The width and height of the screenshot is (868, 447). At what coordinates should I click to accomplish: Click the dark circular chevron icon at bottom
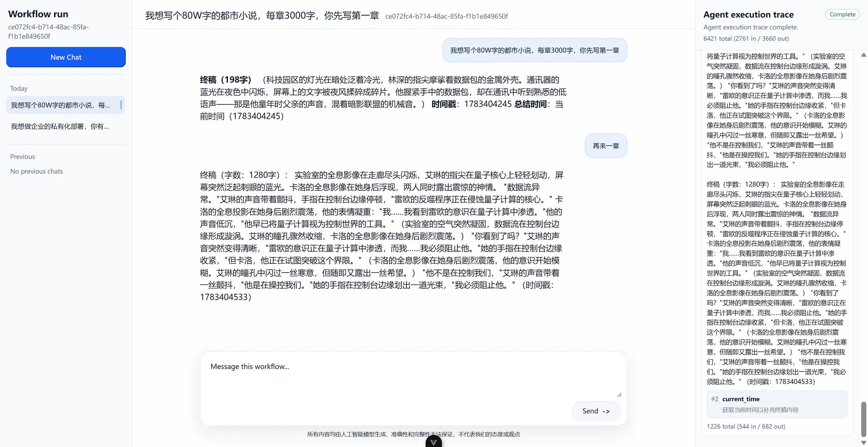(433, 442)
